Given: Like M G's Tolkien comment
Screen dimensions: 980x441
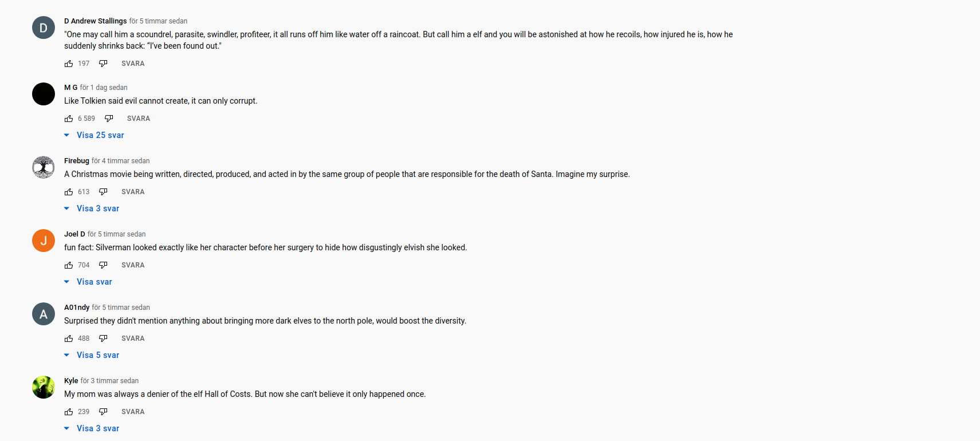Looking at the screenshot, I should click(69, 119).
